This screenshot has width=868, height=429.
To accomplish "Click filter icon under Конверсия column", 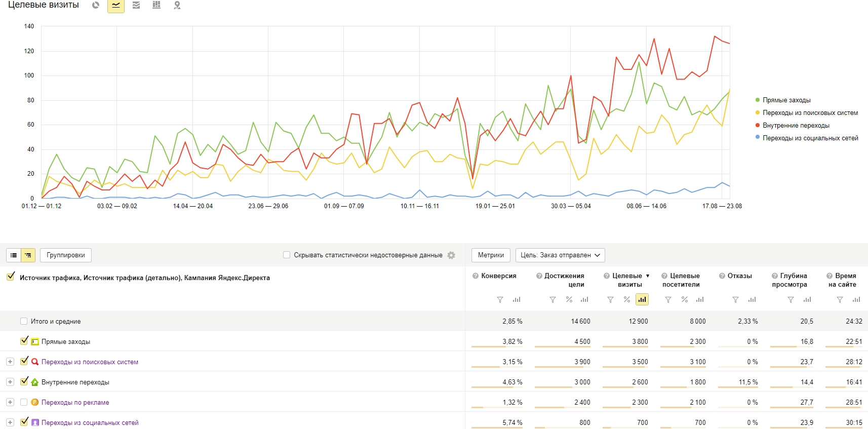I will coord(500,300).
